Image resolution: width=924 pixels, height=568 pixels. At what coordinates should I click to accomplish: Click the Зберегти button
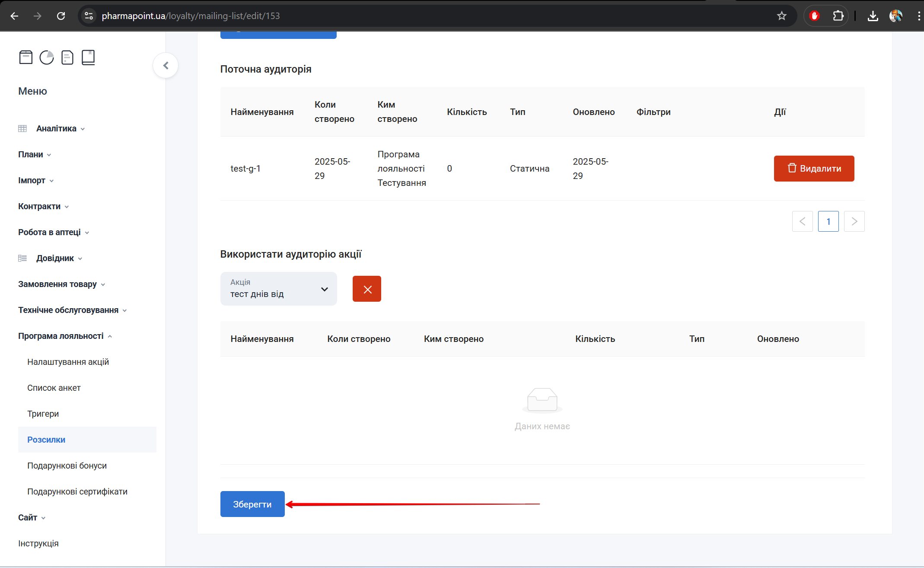point(252,504)
